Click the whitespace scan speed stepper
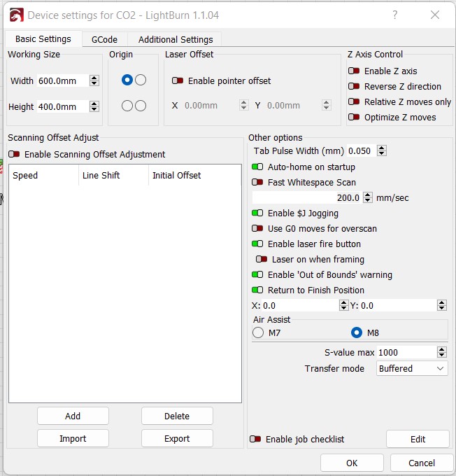The height and width of the screenshot is (476, 456). 368,197
